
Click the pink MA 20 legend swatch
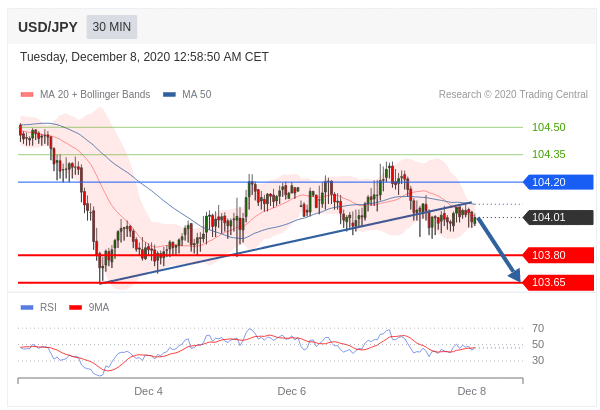tap(27, 95)
